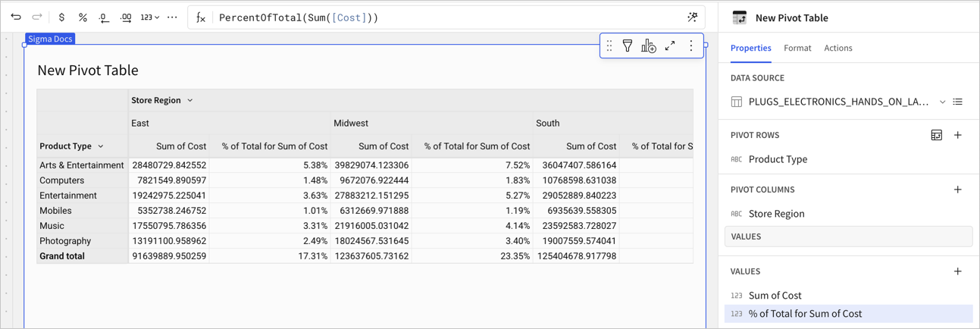The width and height of the screenshot is (980, 329).
Task: Click the undo arrow icon
Action: click(x=16, y=17)
